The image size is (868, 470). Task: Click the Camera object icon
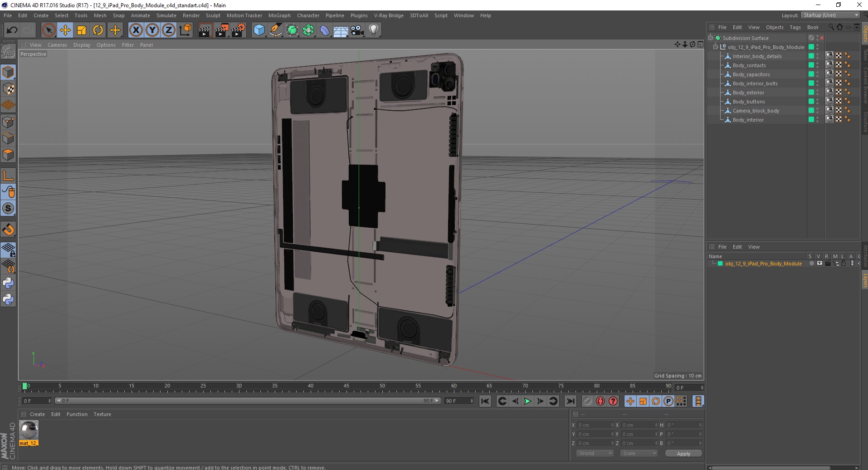(357, 30)
